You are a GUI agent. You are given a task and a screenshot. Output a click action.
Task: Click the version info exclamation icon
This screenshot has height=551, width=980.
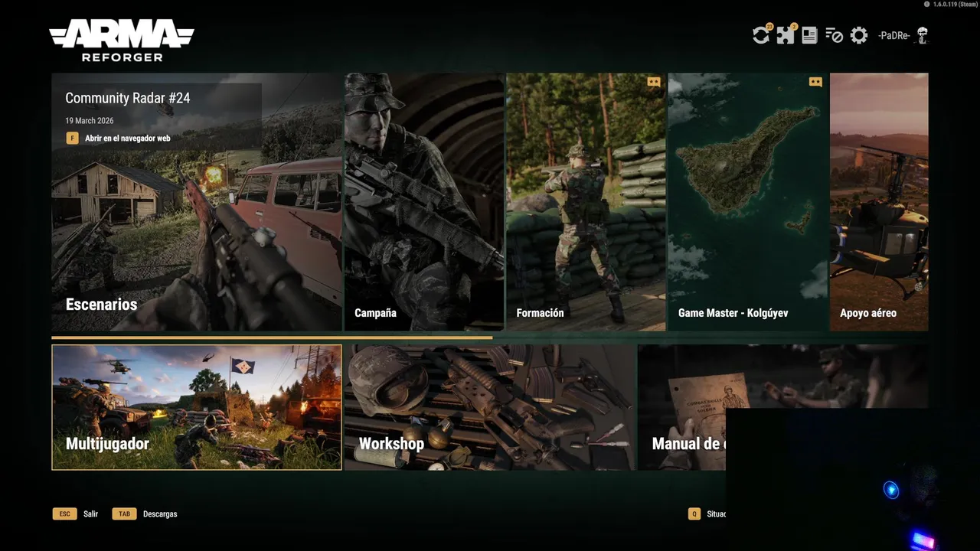(926, 4)
